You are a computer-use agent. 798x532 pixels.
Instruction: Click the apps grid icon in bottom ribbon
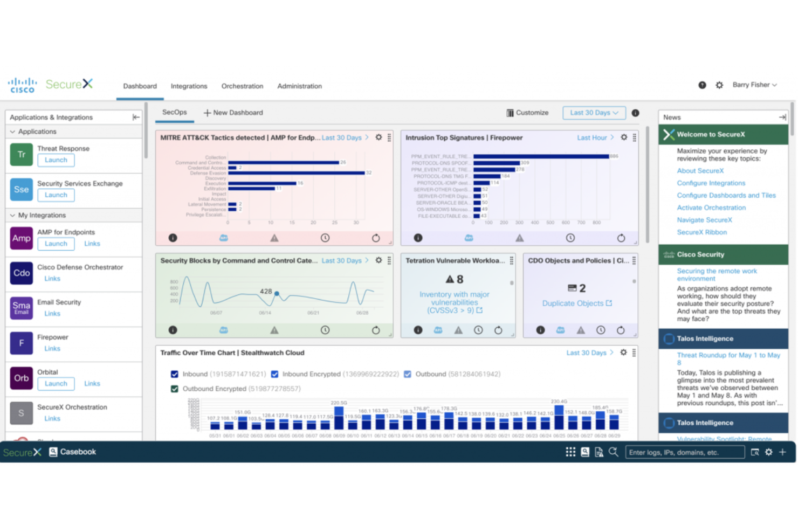coord(570,452)
